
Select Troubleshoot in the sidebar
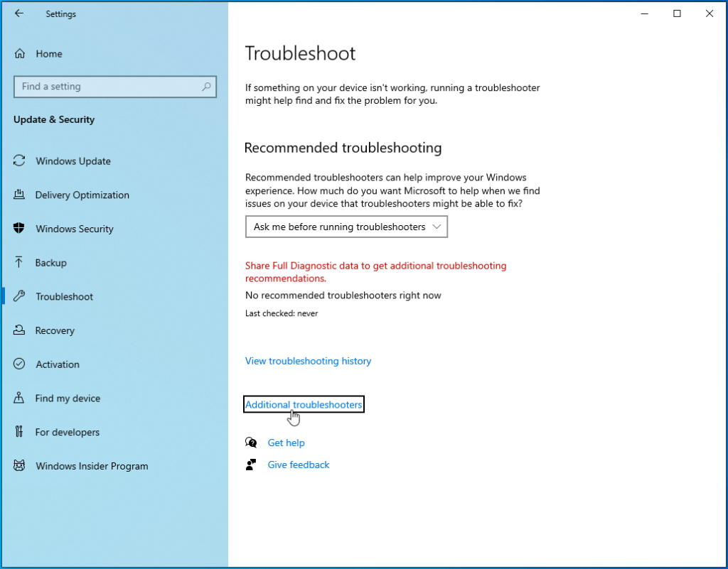(64, 296)
